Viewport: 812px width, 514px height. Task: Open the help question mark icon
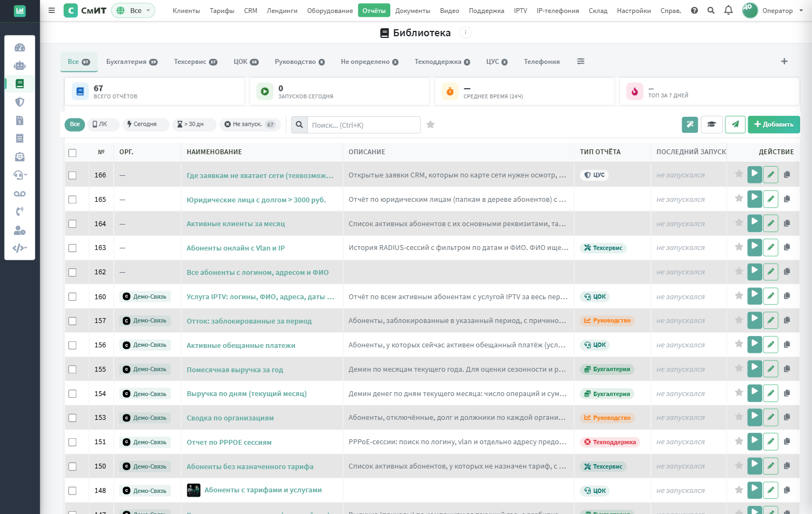(x=695, y=10)
